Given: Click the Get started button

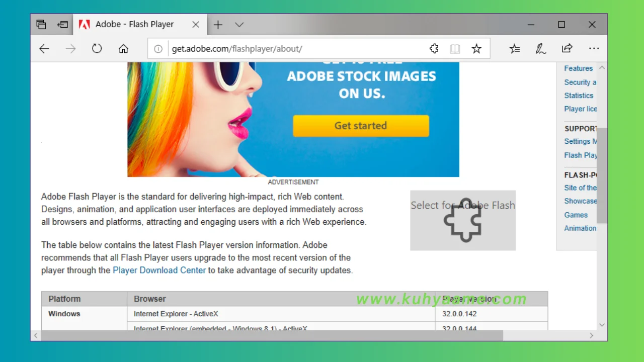Looking at the screenshot, I should (x=361, y=126).
